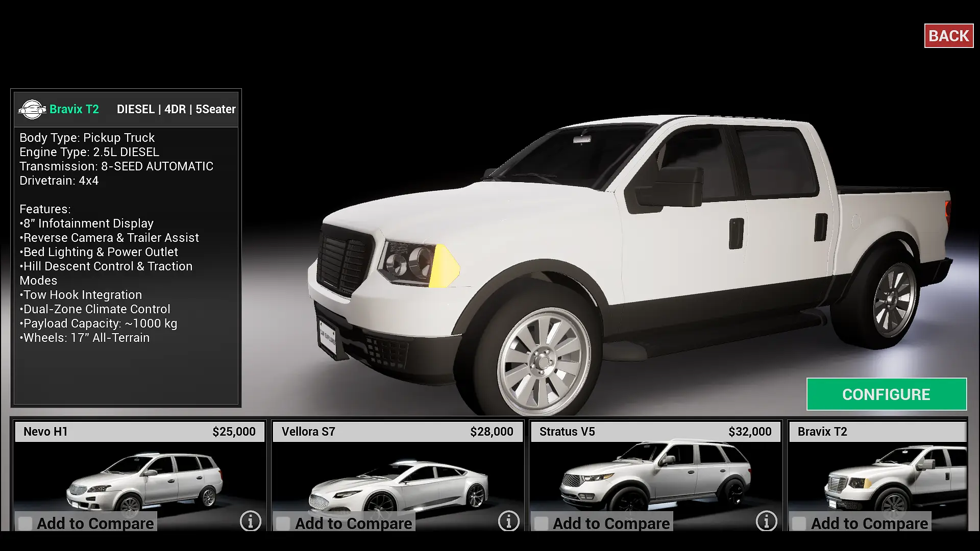This screenshot has width=980, height=551.
Task: Open info for Nevo H1
Action: point(250,521)
